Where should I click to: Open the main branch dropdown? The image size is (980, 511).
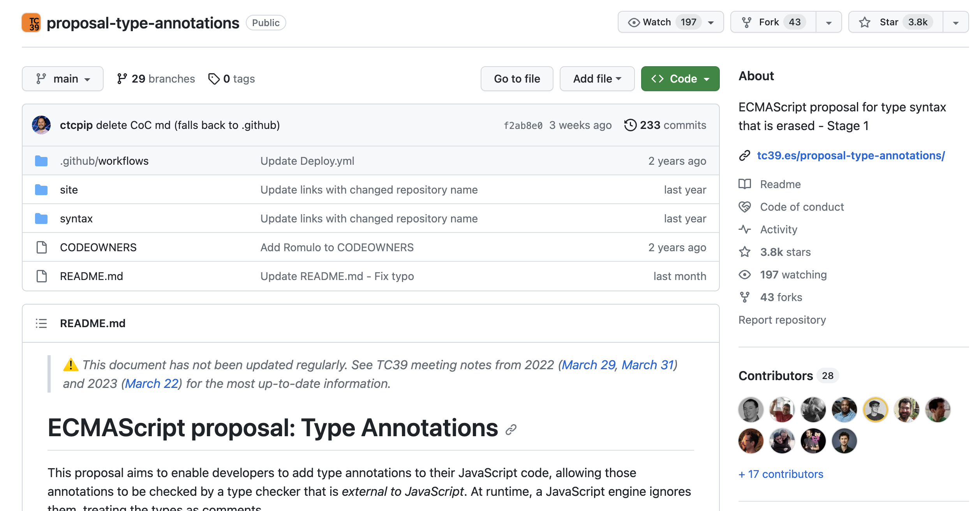63,79
